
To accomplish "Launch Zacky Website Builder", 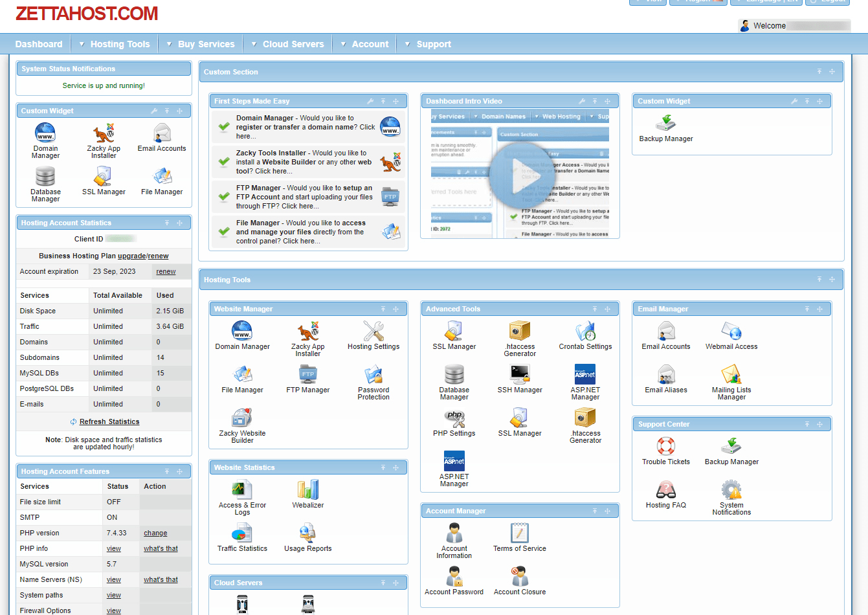I will click(x=242, y=426).
